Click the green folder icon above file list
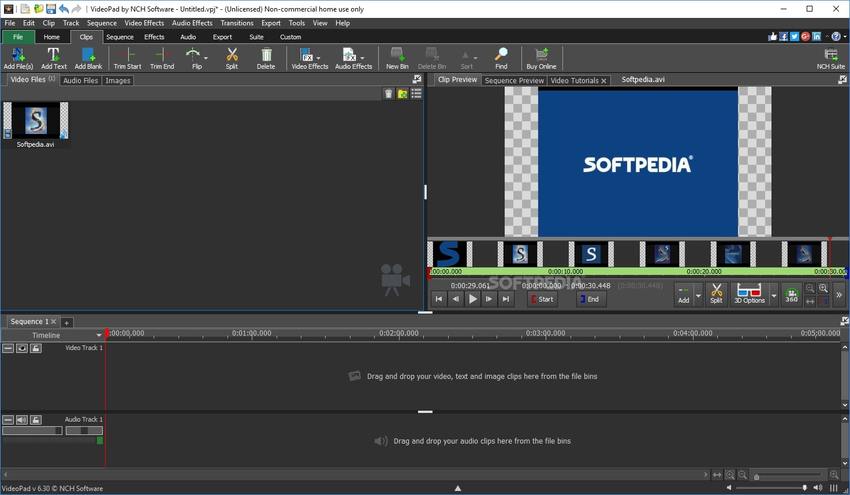The width and height of the screenshot is (850, 495). [402, 94]
